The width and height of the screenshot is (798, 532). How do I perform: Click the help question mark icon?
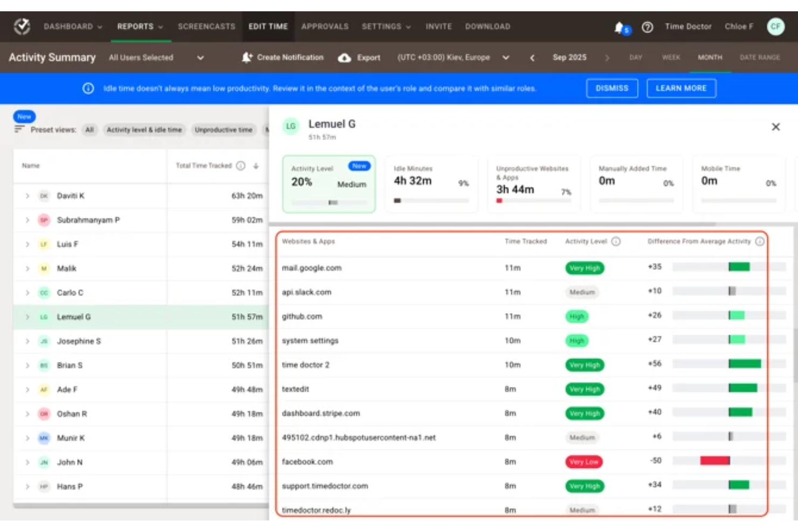click(x=647, y=27)
